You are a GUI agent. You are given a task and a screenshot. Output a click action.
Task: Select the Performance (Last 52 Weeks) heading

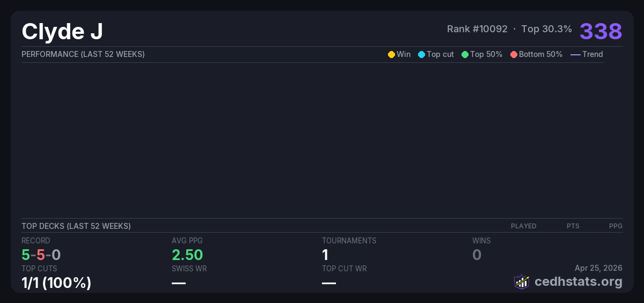point(83,54)
